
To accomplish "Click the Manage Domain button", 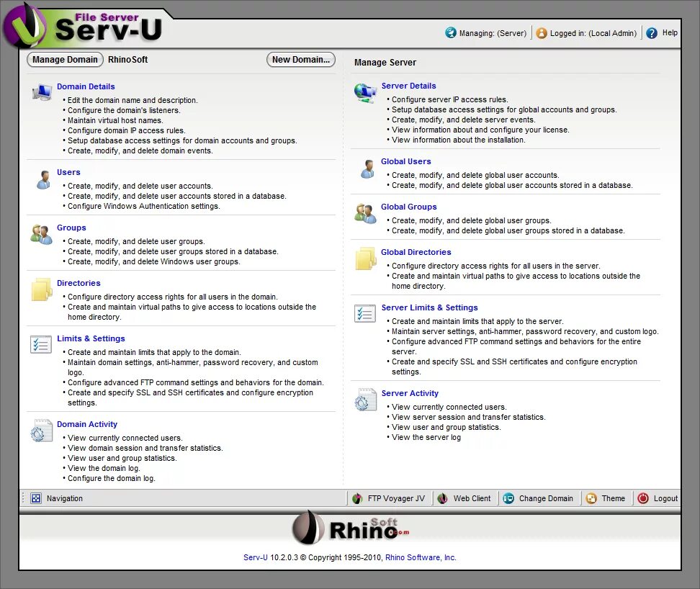I will (66, 59).
